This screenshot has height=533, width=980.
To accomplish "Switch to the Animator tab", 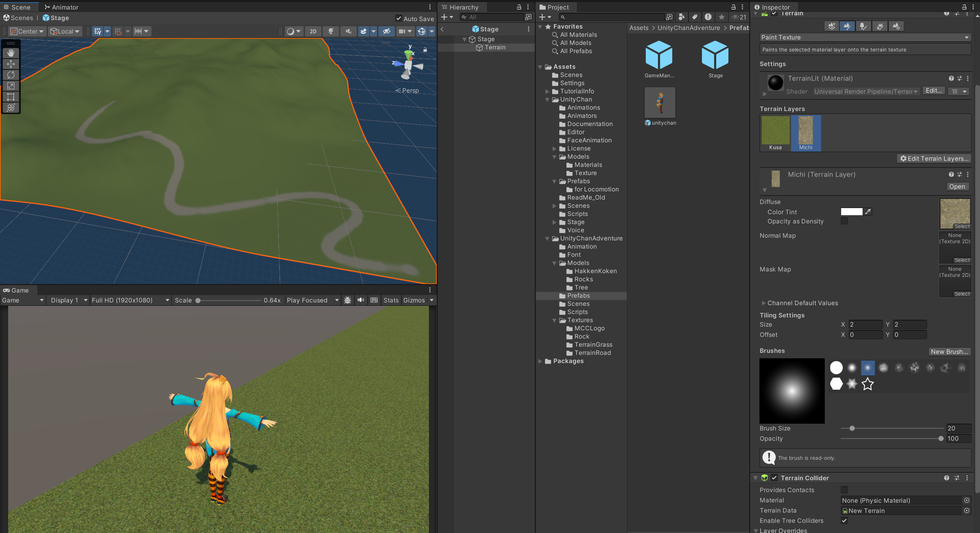I will pyautogui.click(x=61, y=7).
